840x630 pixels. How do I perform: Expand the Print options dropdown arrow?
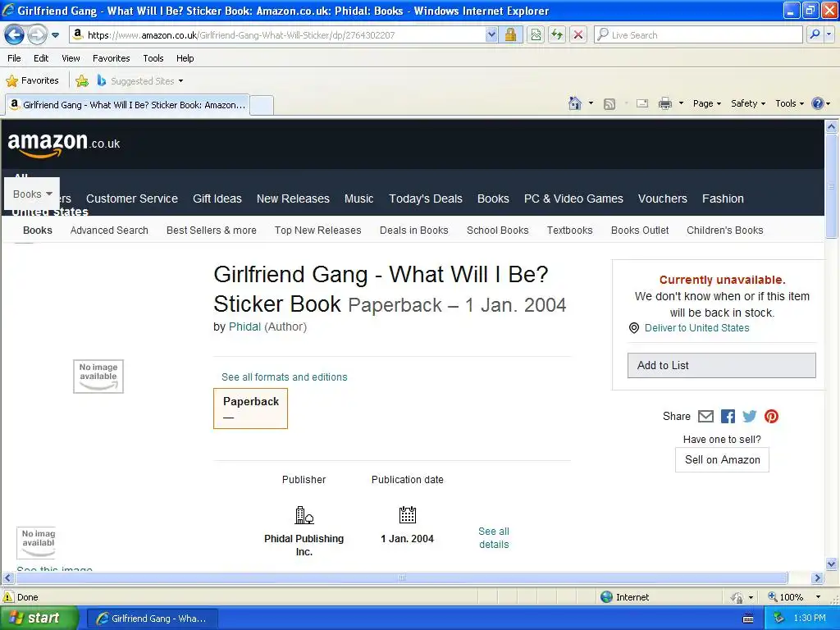tap(681, 103)
